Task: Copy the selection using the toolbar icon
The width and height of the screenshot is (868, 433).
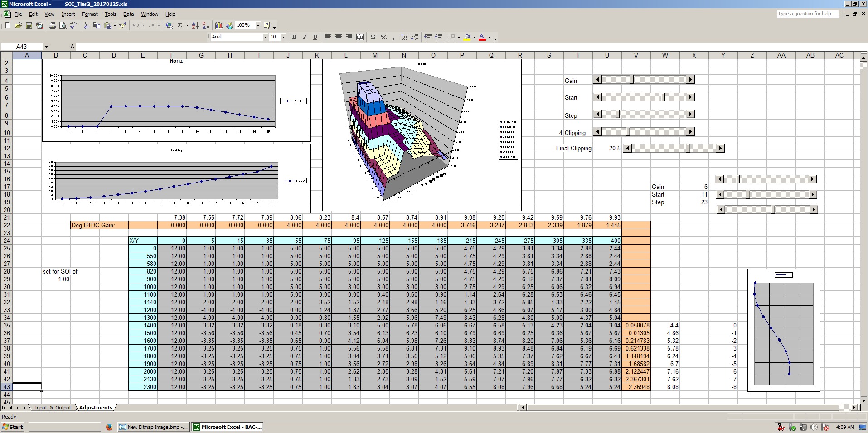Action: (97, 25)
